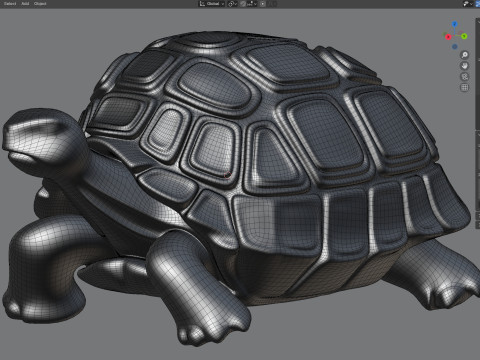Screen dimensions: 480x360
Task: Click the green Y axis gizmo ball
Action: [x=464, y=36]
